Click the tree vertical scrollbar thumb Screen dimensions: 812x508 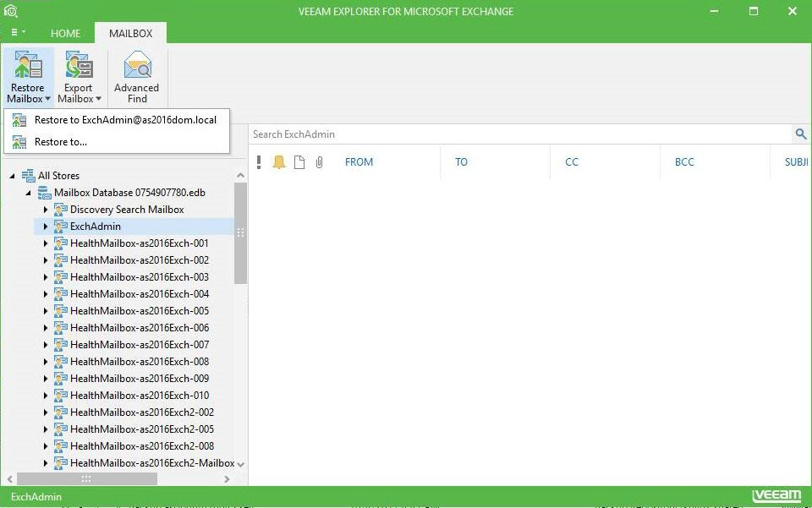(240, 232)
